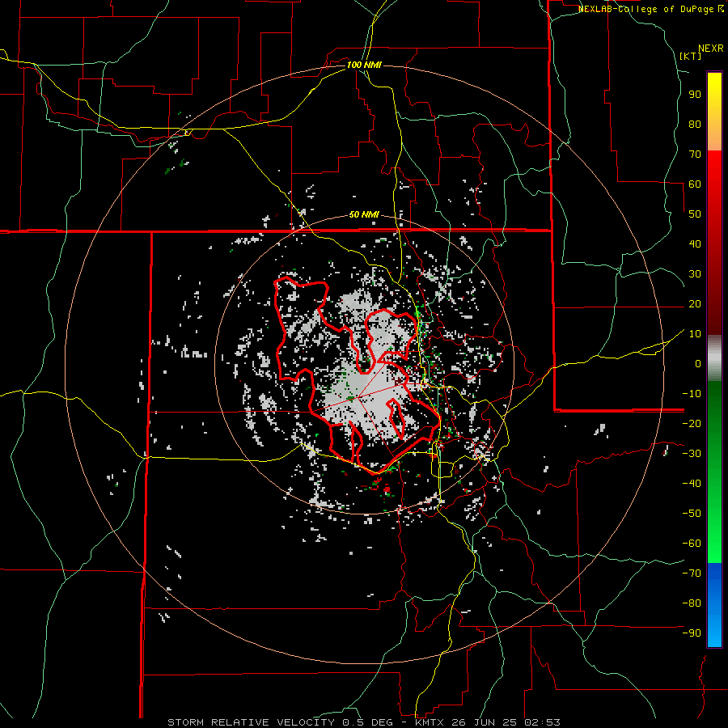Click the 50 NMI range ring label
Viewport: 728px width, 728px height.
click(x=364, y=214)
